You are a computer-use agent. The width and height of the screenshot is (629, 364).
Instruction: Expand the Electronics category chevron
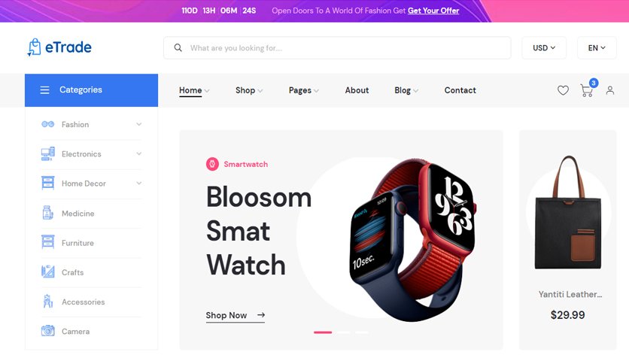pyautogui.click(x=138, y=153)
